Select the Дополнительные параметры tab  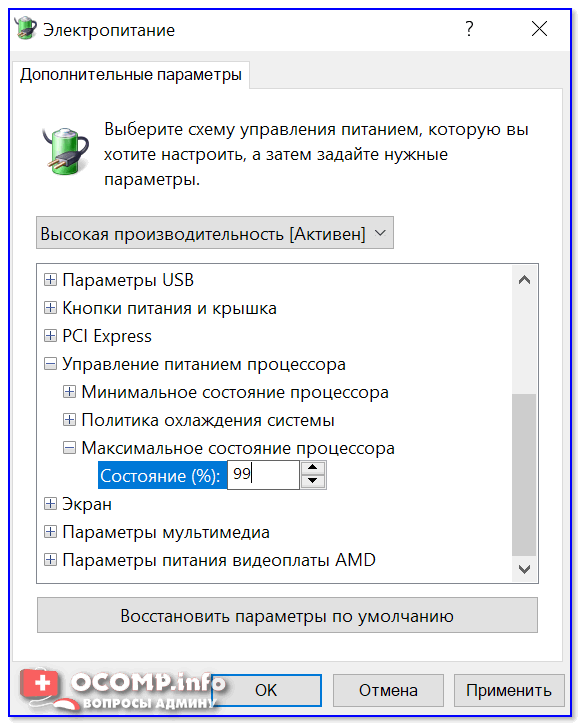(131, 75)
